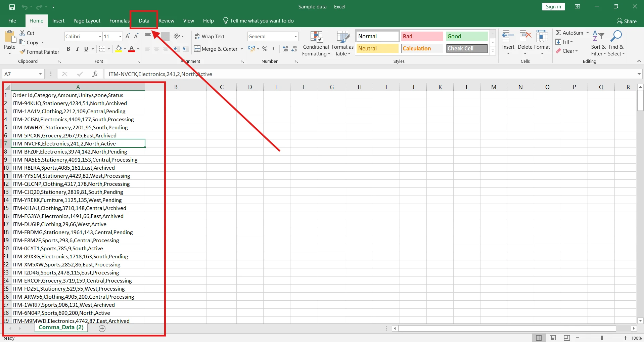This screenshot has height=342, width=644.
Task: Open Conditional Formatting options
Action: tap(316, 43)
